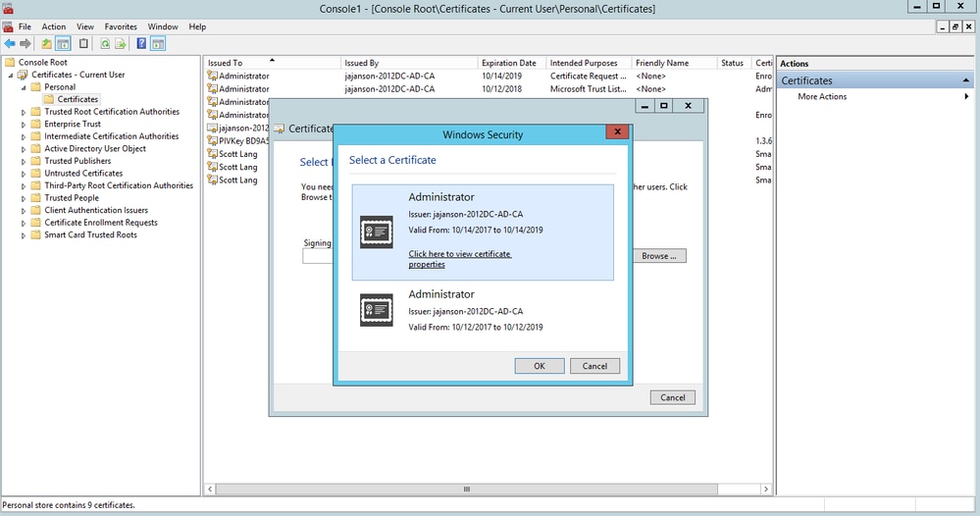Click folder icon next to Enterprise Trust
This screenshot has height=516, width=980.
pyautogui.click(x=35, y=124)
